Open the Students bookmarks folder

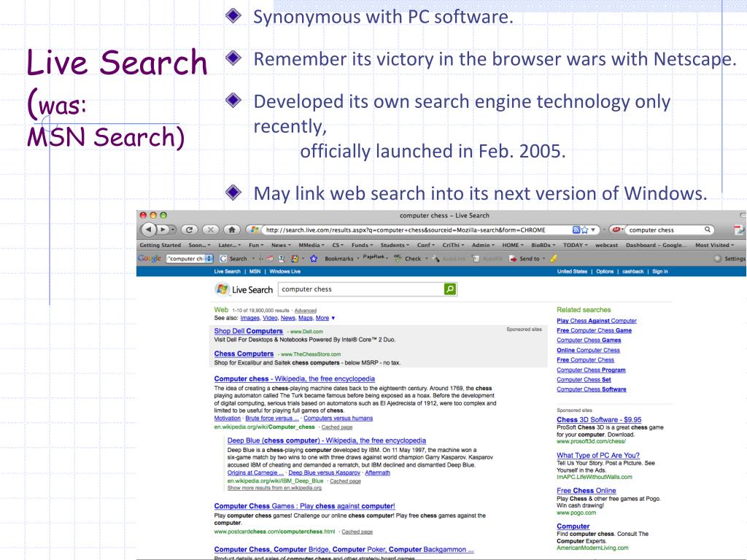(x=395, y=245)
